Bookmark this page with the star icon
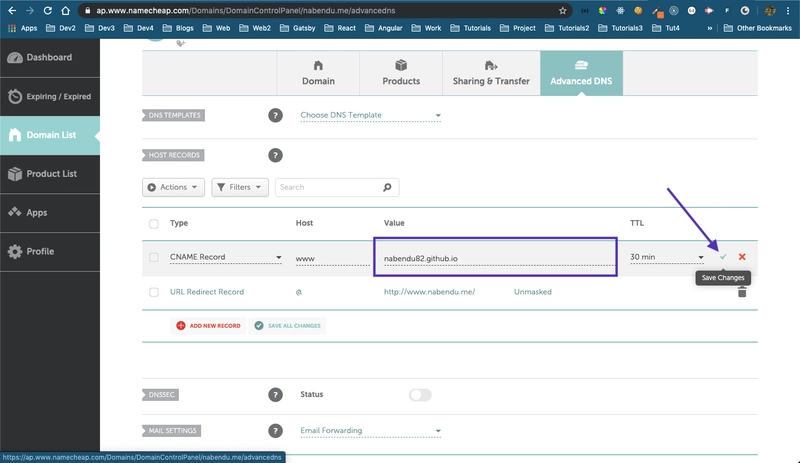The width and height of the screenshot is (800, 463). pos(563,10)
